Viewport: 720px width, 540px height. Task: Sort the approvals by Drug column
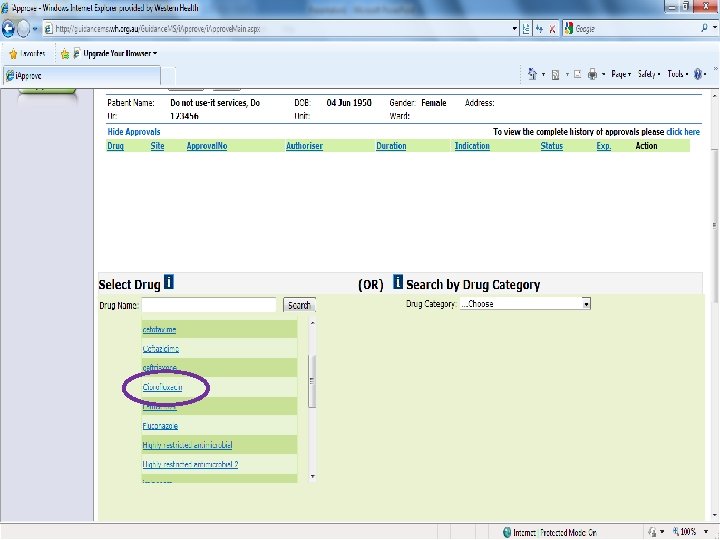(115, 146)
